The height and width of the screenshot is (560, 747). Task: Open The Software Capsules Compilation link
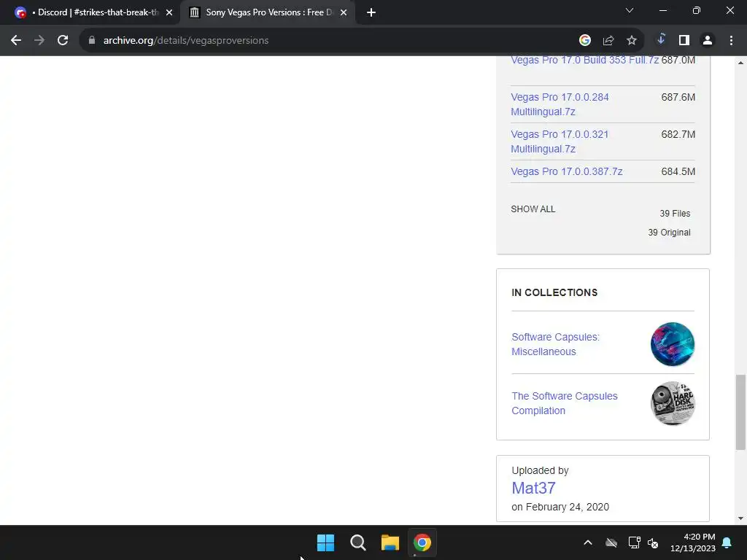565,403
